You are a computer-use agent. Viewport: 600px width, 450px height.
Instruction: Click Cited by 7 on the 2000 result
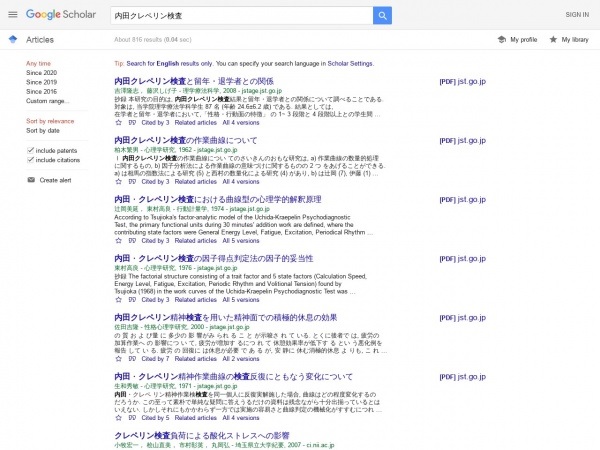tap(155, 359)
